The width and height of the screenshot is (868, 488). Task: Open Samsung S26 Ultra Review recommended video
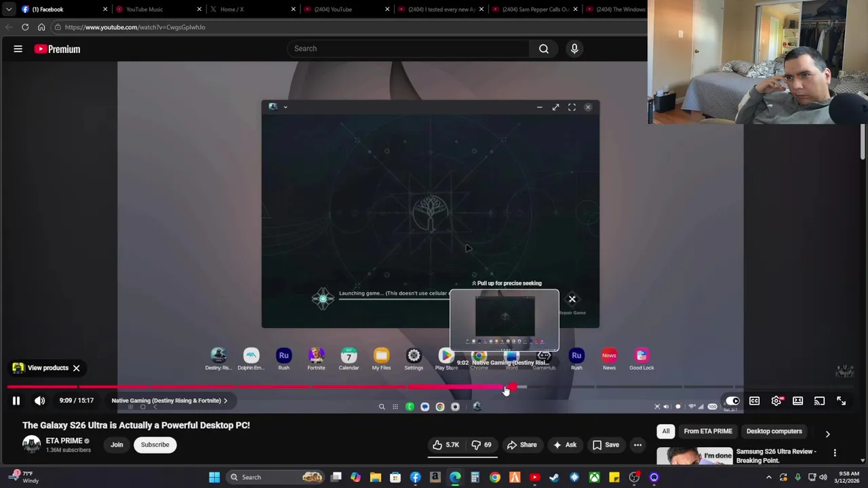776,455
